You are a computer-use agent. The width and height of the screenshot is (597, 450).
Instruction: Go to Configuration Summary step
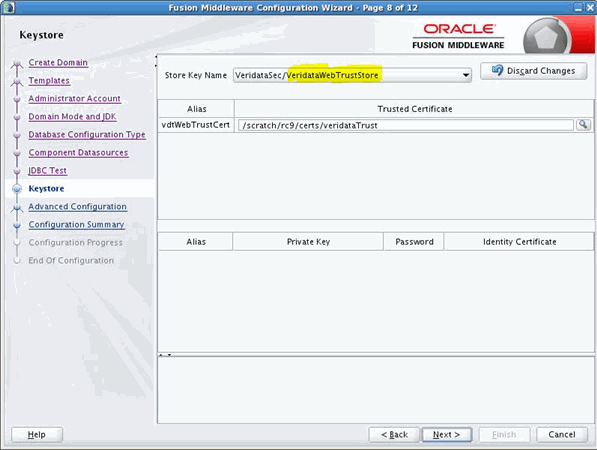tap(77, 224)
